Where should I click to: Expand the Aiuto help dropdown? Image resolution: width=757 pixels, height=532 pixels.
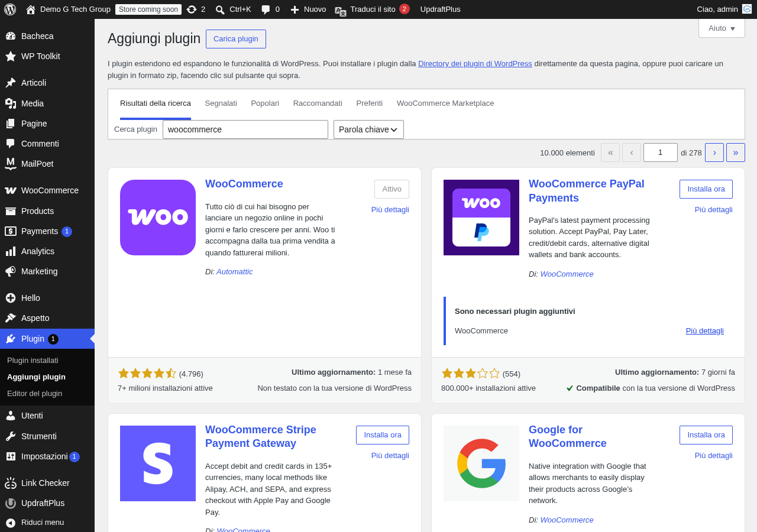click(722, 28)
